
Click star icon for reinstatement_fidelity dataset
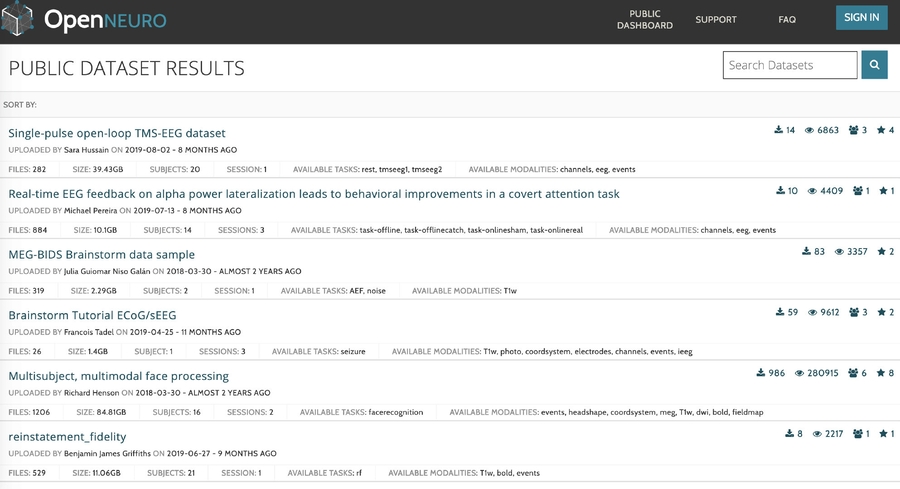click(x=884, y=434)
